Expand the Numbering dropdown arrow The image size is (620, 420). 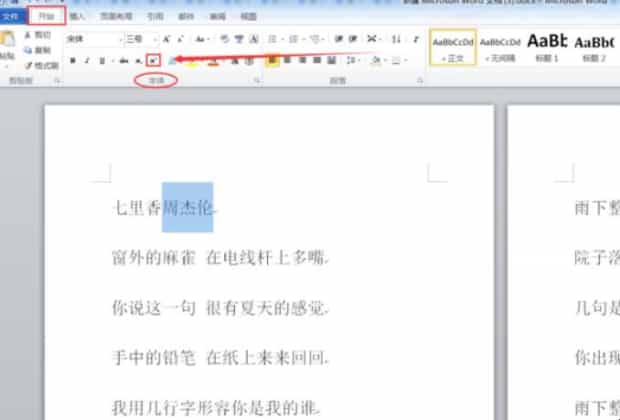pos(304,39)
